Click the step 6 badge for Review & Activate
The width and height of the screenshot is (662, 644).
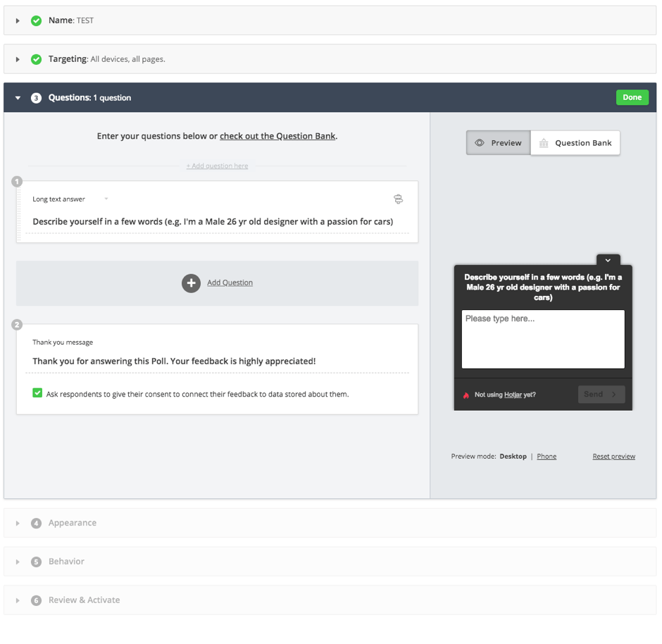coord(37,600)
